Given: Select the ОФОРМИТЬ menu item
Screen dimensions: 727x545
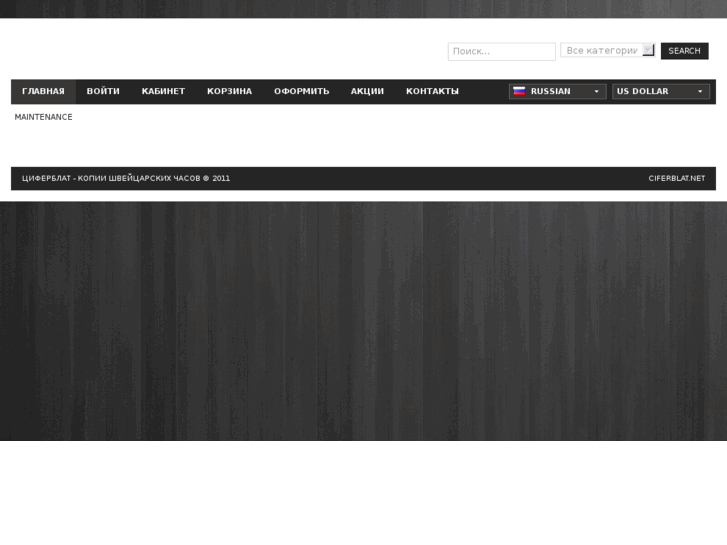Looking at the screenshot, I should click(x=301, y=91).
